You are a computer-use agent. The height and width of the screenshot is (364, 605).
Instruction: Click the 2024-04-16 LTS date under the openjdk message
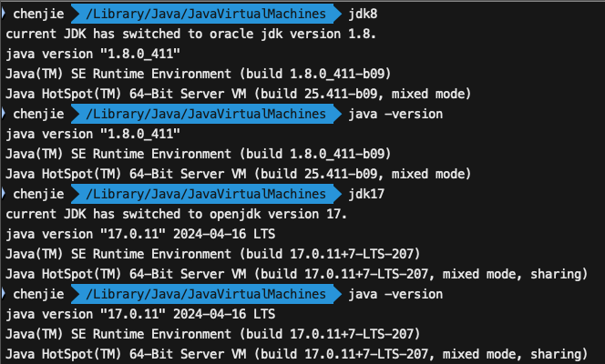(x=224, y=234)
